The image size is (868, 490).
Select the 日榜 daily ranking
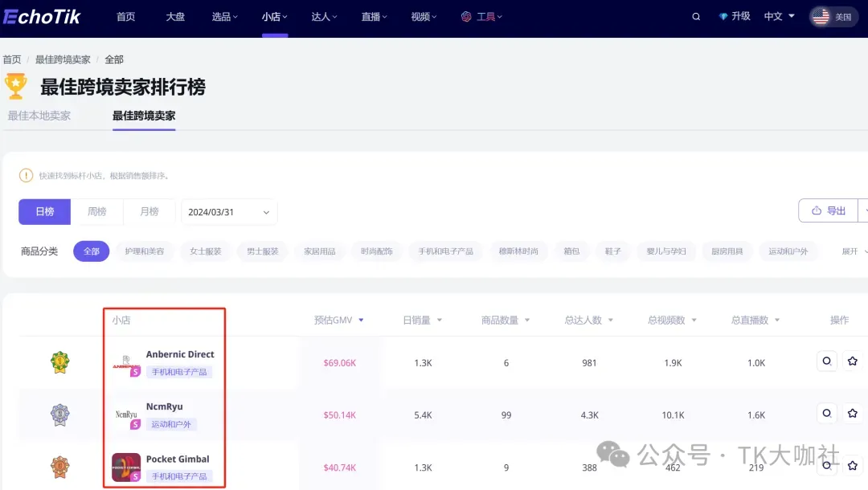(45, 212)
